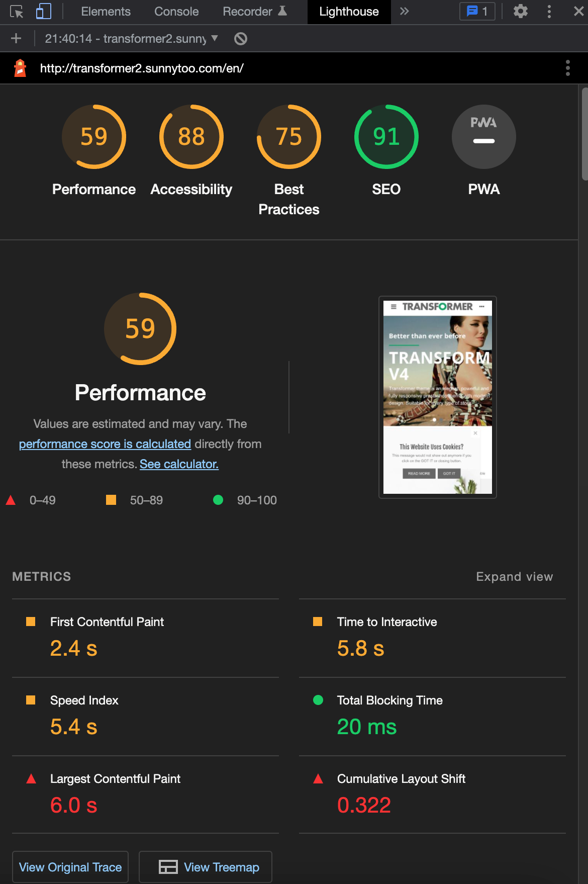Open the Lighthouse report tools menu
The width and height of the screenshot is (588, 884).
pos(568,68)
